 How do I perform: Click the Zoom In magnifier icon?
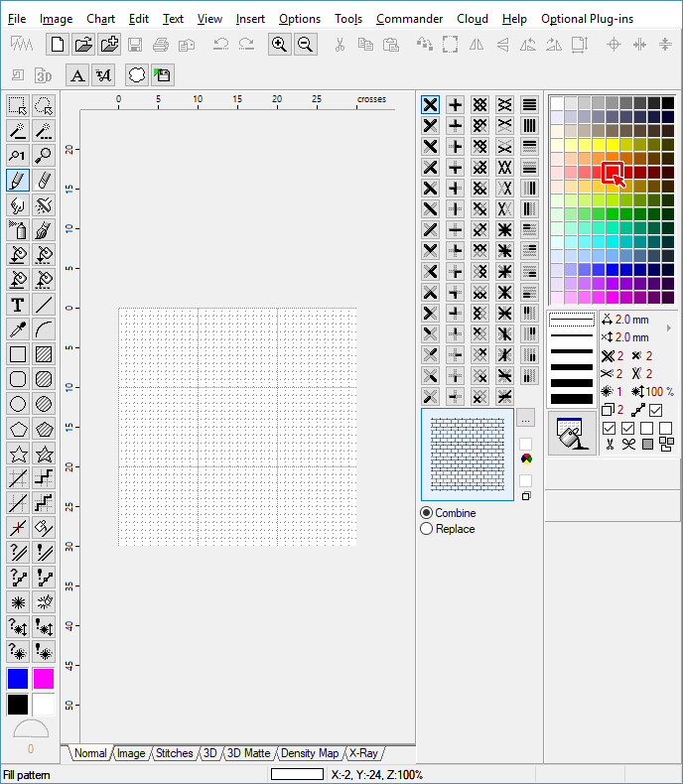pyautogui.click(x=280, y=44)
